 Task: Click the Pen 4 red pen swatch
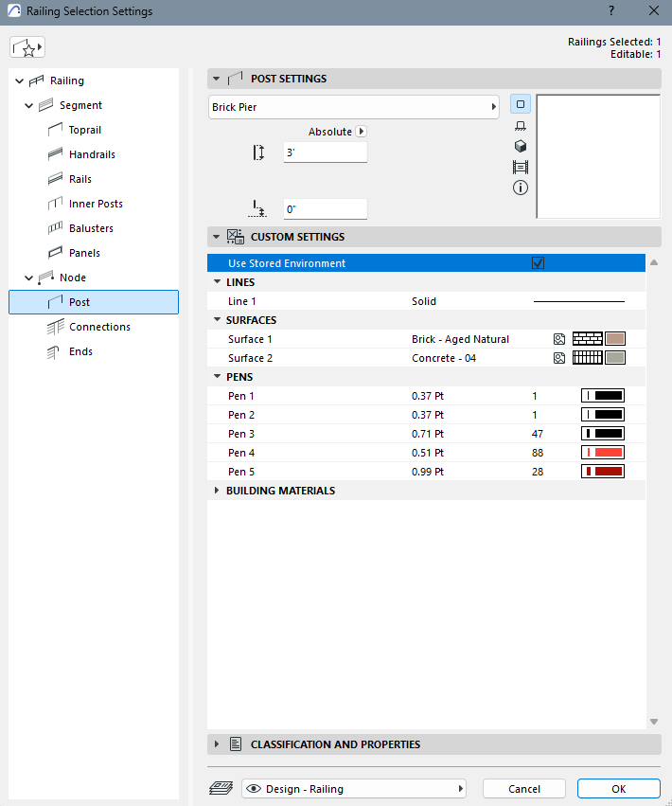click(x=603, y=453)
